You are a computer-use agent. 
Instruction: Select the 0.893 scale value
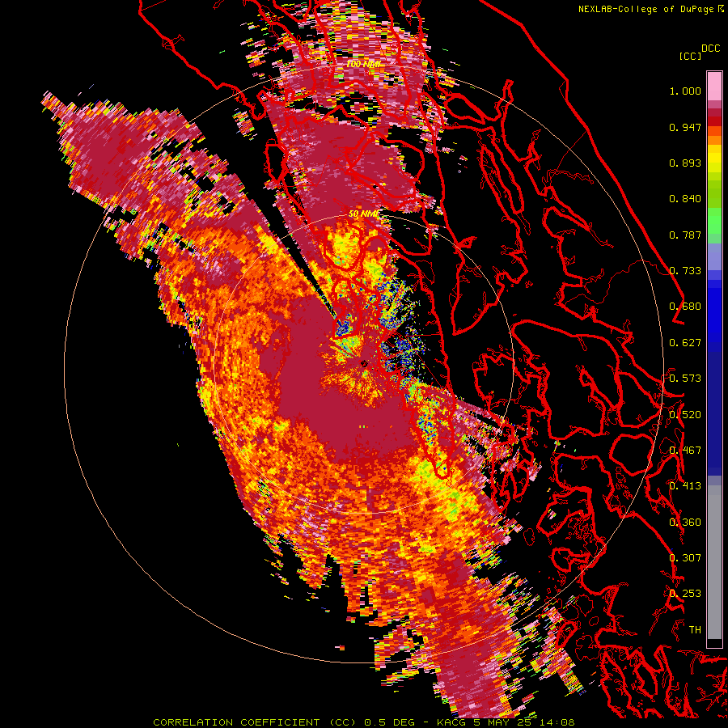tap(685, 163)
